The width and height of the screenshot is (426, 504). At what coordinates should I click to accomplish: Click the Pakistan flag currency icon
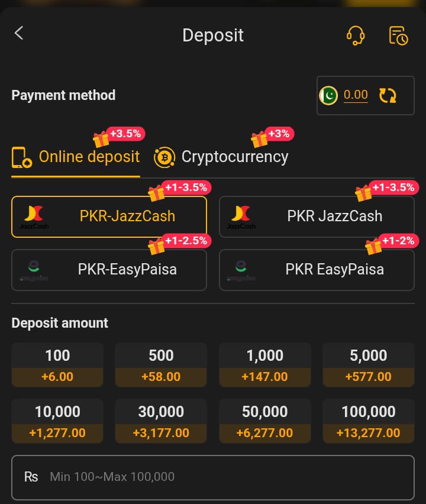point(328,95)
